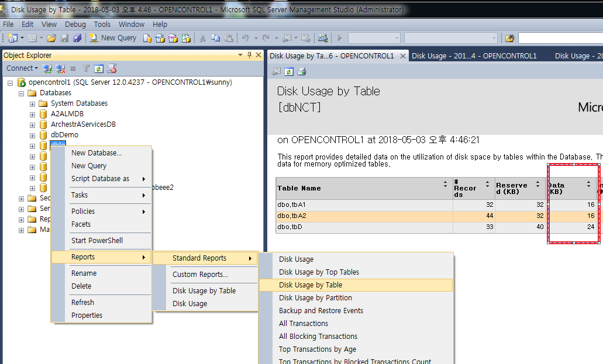Click Stop script icon in Object Explorer
This screenshot has height=364, width=603.
click(x=112, y=69)
